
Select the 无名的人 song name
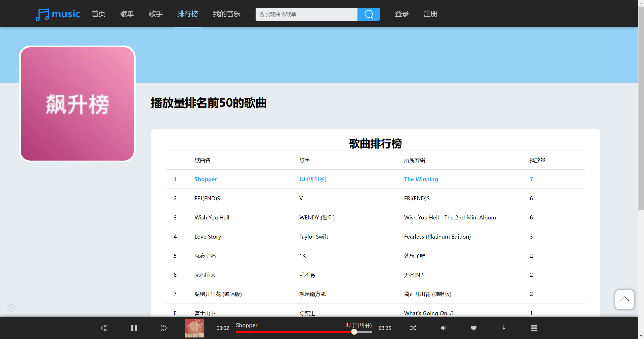click(205, 275)
